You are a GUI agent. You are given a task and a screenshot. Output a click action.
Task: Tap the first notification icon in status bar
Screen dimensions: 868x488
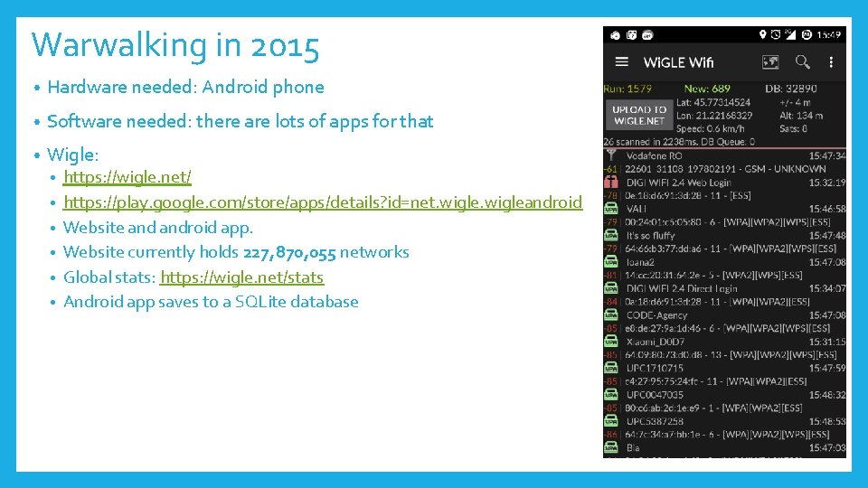(615, 35)
